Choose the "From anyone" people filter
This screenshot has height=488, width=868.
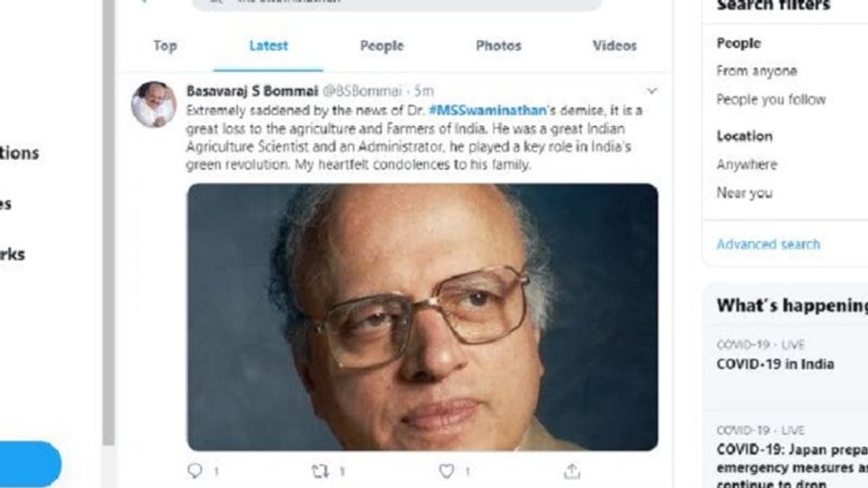[x=757, y=71]
